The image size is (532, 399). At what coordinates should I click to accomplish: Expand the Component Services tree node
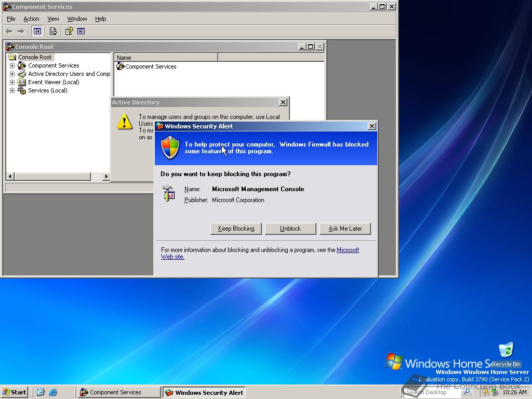12,66
